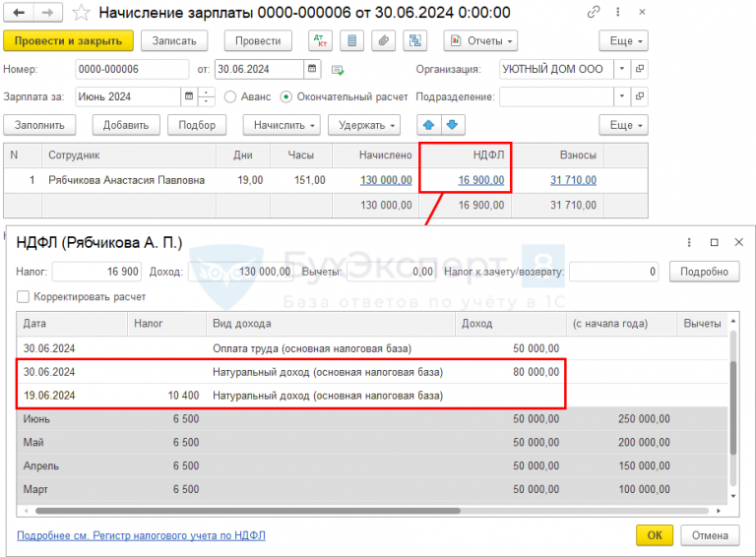Select the Аванс radio button
The height and width of the screenshot is (557, 756).
point(230,96)
